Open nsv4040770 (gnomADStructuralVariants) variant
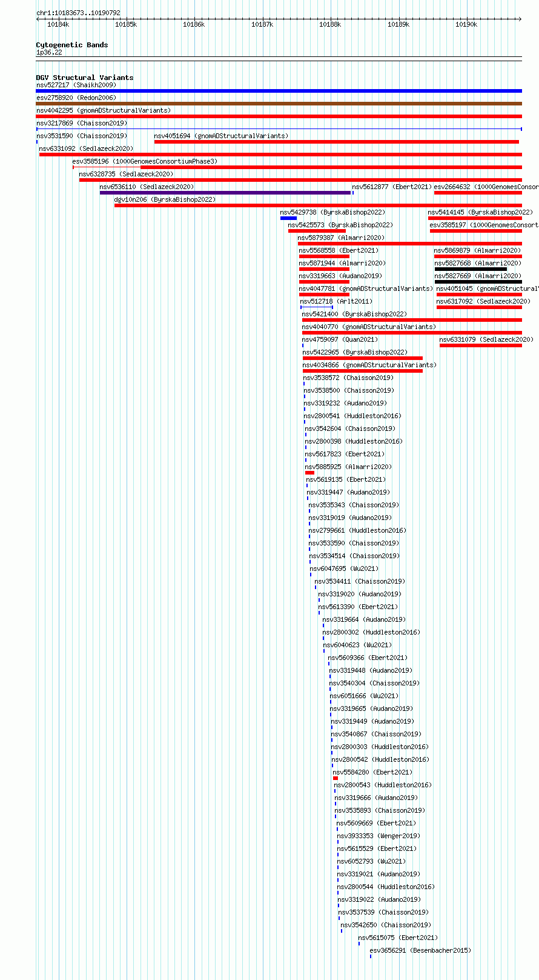The height and width of the screenshot is (980, 539). tap(369, 327)
